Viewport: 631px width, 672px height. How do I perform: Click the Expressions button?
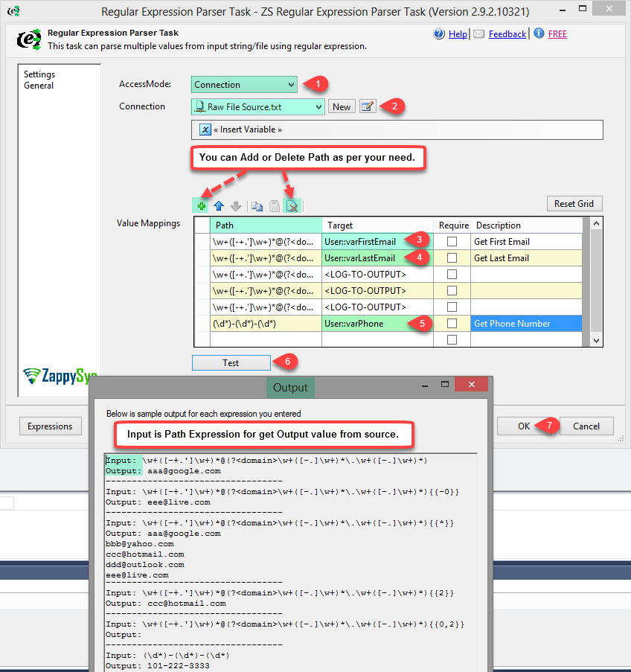[50, 426]
